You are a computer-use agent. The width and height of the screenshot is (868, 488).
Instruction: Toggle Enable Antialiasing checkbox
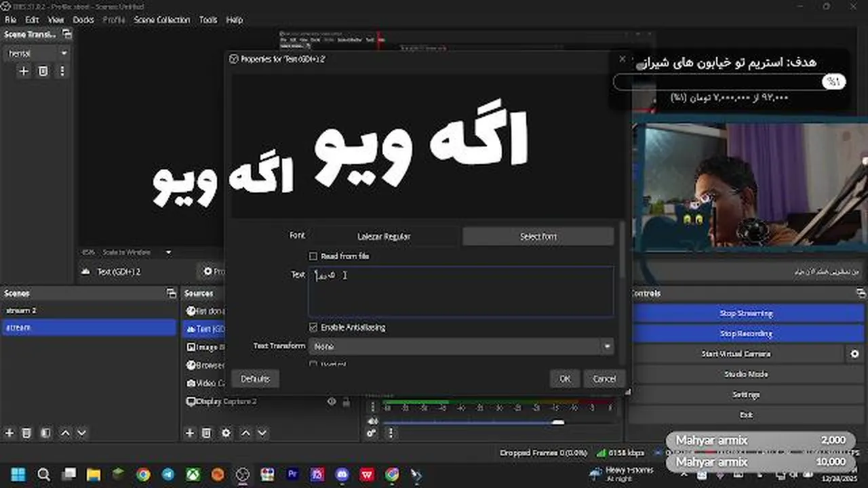pyautogui.click(x=313, y=327)
